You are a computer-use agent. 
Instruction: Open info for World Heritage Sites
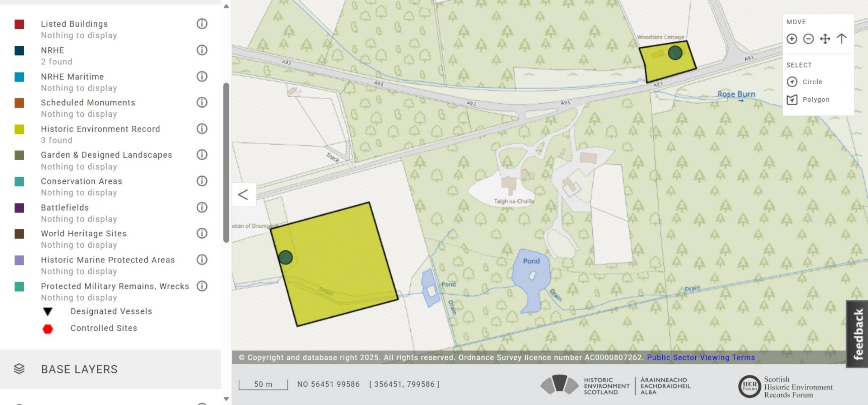(202, 233)
